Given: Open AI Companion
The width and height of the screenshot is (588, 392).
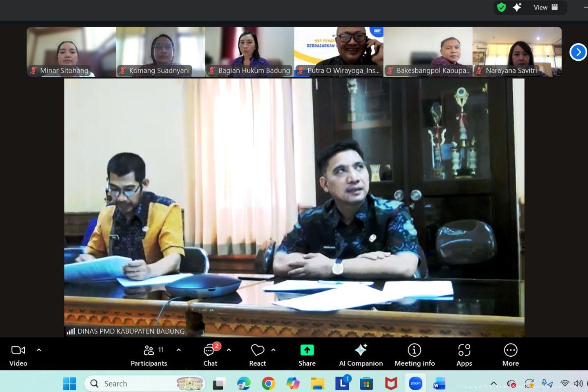Looking at the screenshot, I should click(361, 355).
